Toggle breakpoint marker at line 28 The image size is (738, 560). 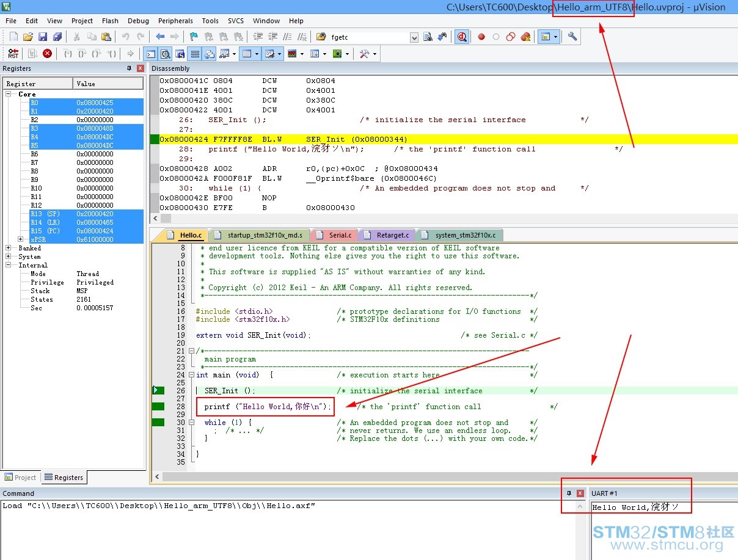pos(158,407)
